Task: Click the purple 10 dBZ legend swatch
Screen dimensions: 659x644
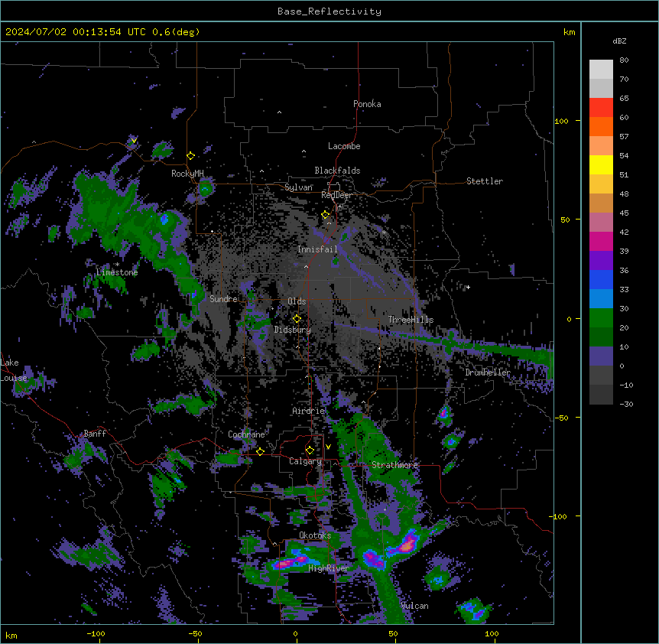Action: coord(601,356)
